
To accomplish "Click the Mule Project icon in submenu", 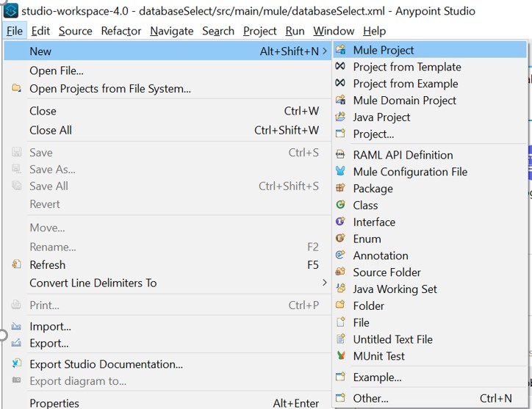I will [x=340, y=50].
